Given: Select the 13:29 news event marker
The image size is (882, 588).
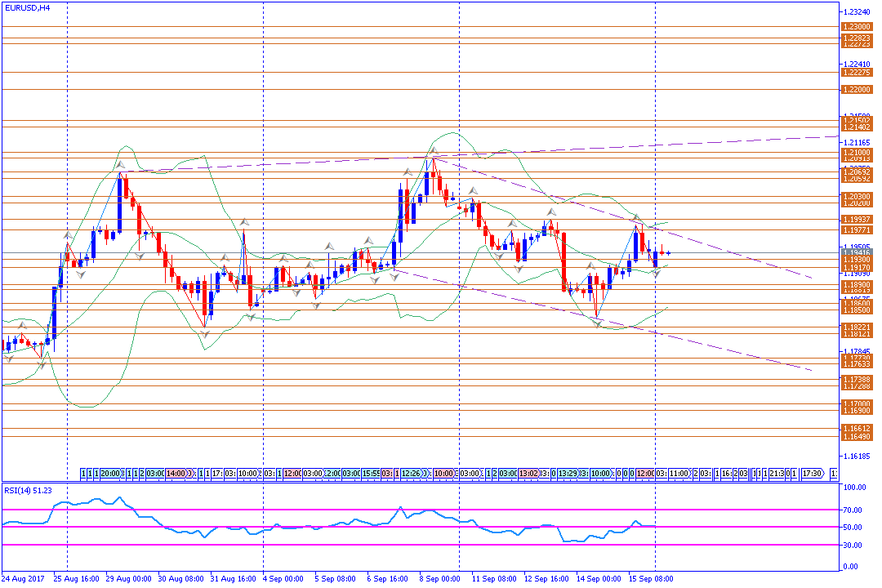Looking at the screenshot, I should click(568, 474).
